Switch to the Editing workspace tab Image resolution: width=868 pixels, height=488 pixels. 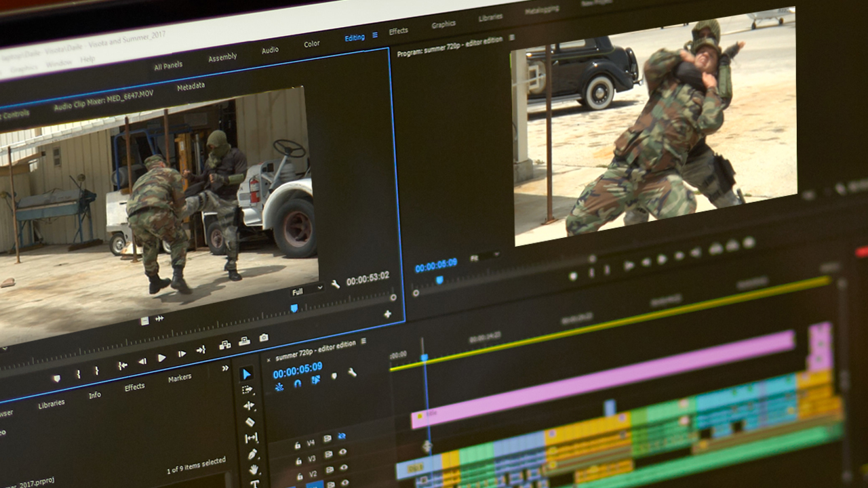tap(355, 38)
